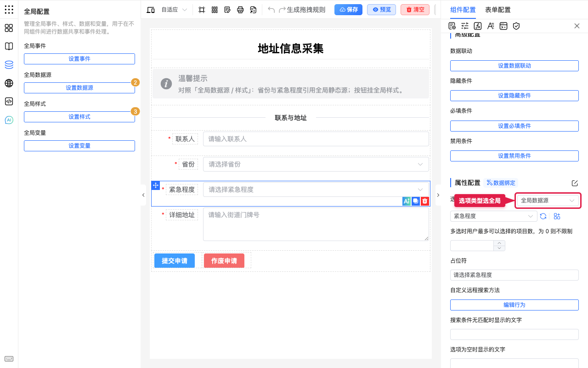The height and width of the screenshot is (368, 588).
Task: Switch to the 组件配置 tab
Action: 463,10
